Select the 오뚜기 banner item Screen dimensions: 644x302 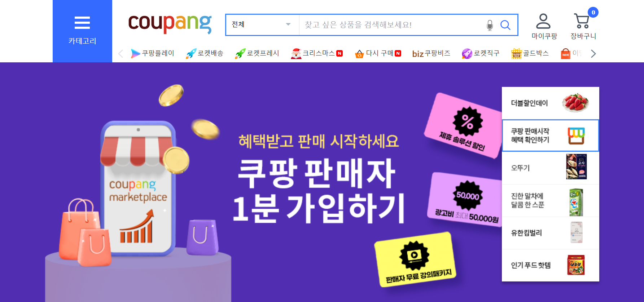(x=551, y=168)
